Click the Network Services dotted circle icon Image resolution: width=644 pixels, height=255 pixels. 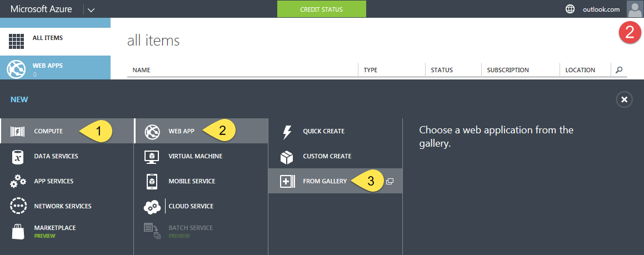point(18,206)
